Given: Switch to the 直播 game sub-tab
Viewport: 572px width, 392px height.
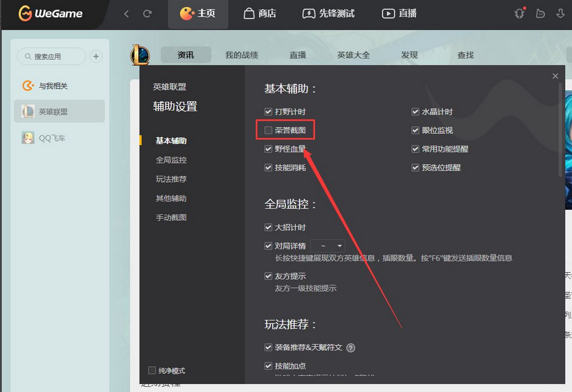Looking at the screenshot, I should (x=297, y=55).
